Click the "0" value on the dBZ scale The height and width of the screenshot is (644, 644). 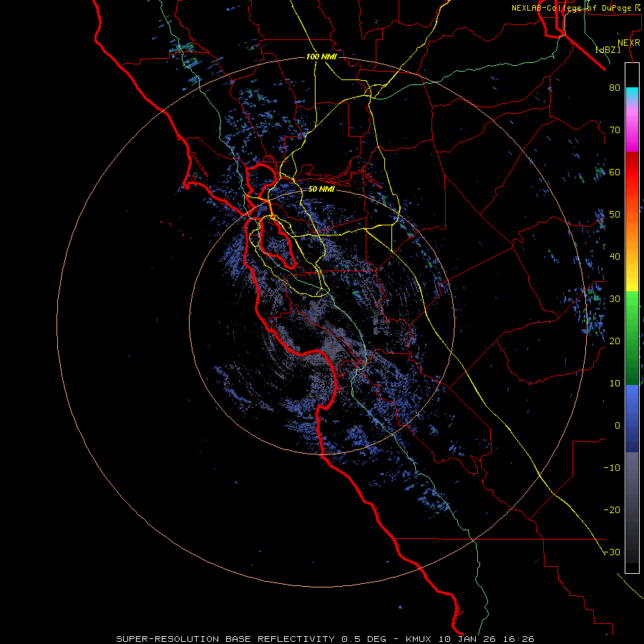pyautogui.click(x=618, y=426)
